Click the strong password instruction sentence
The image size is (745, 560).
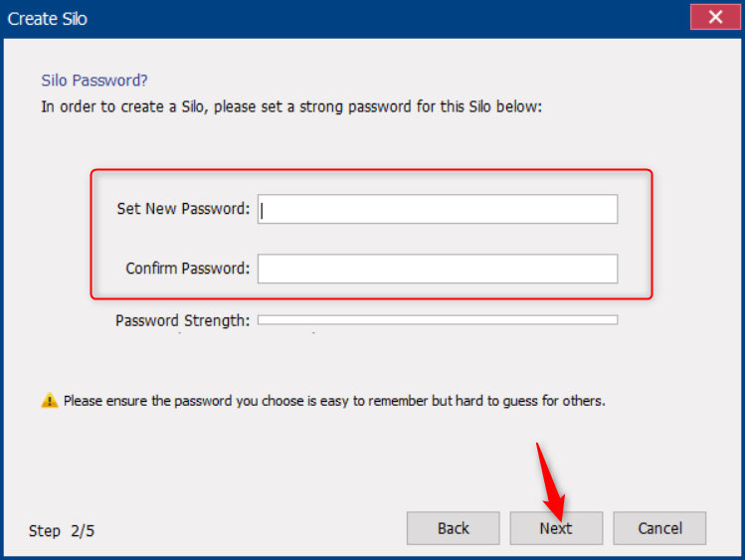291,106
